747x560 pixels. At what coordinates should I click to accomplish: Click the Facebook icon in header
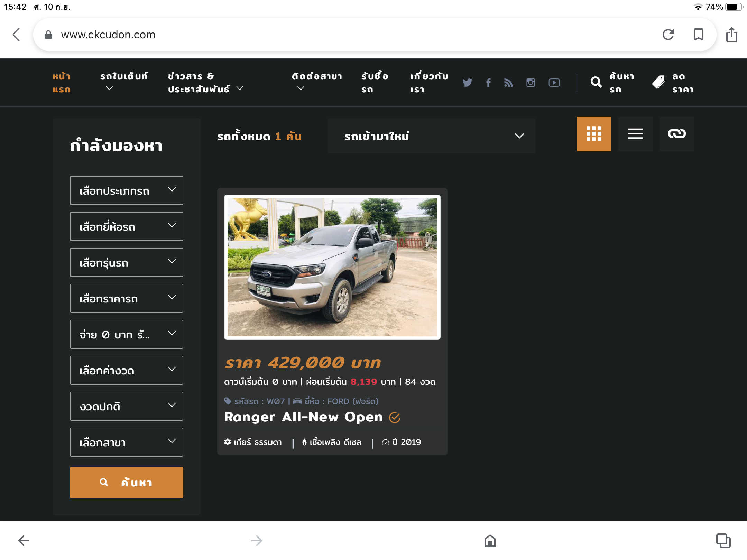point(488,83)
